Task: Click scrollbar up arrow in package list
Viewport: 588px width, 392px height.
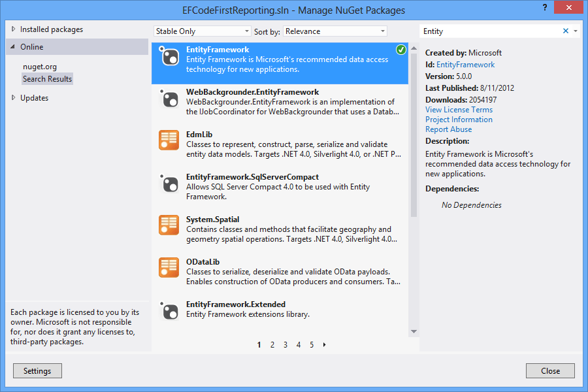Action: tap(414, 48)
